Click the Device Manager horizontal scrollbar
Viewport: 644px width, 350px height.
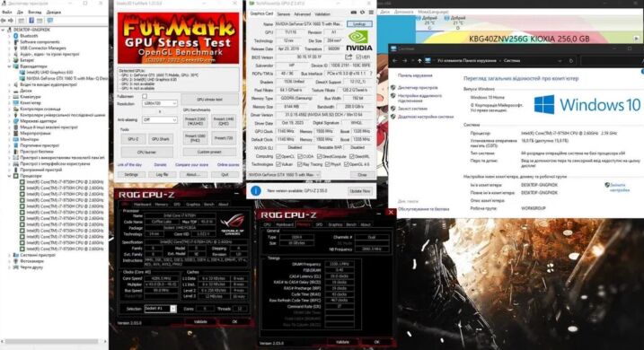pyautogui.click(x=51, y=341)
